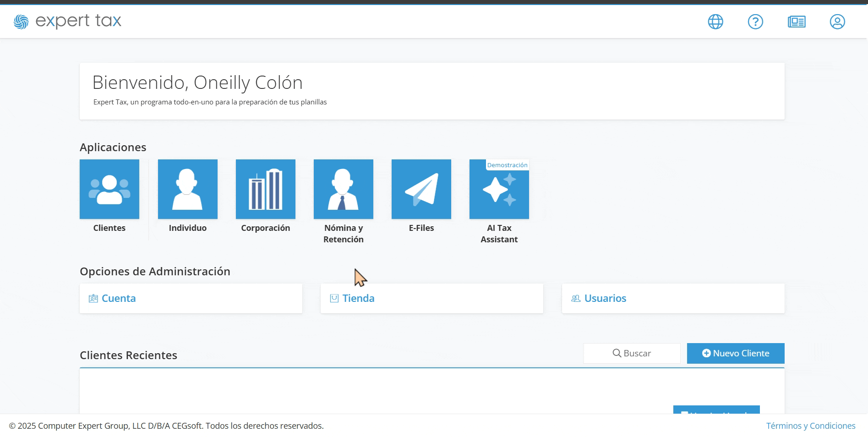868x437 pixels.
Task: Open Términos y Condiciones link
Action: click(811, 426)
